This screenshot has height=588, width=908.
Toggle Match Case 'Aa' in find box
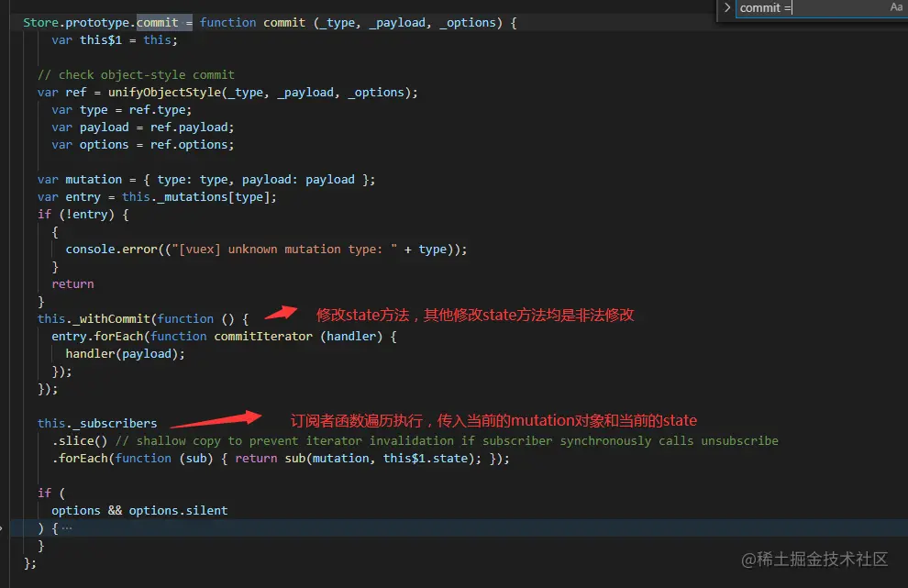tap(896, 7)
